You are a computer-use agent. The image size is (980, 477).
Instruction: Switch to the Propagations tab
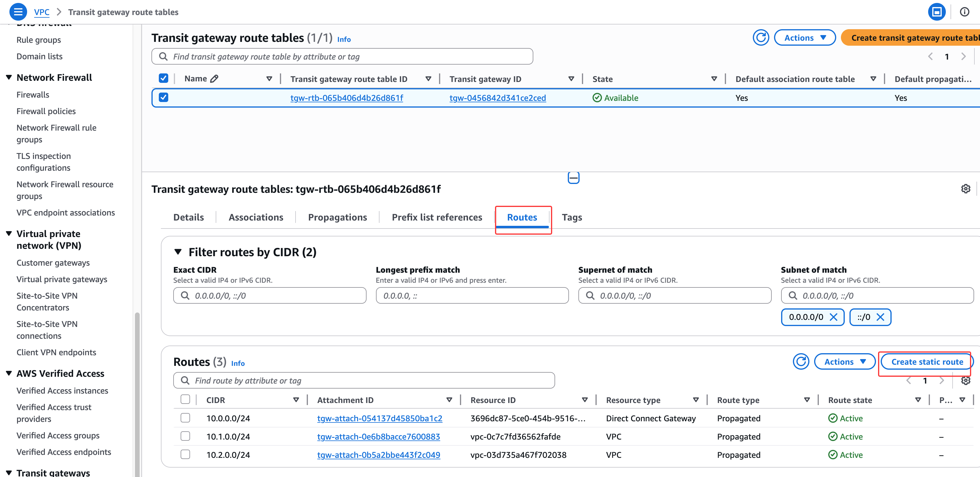[x=337, y=217]
